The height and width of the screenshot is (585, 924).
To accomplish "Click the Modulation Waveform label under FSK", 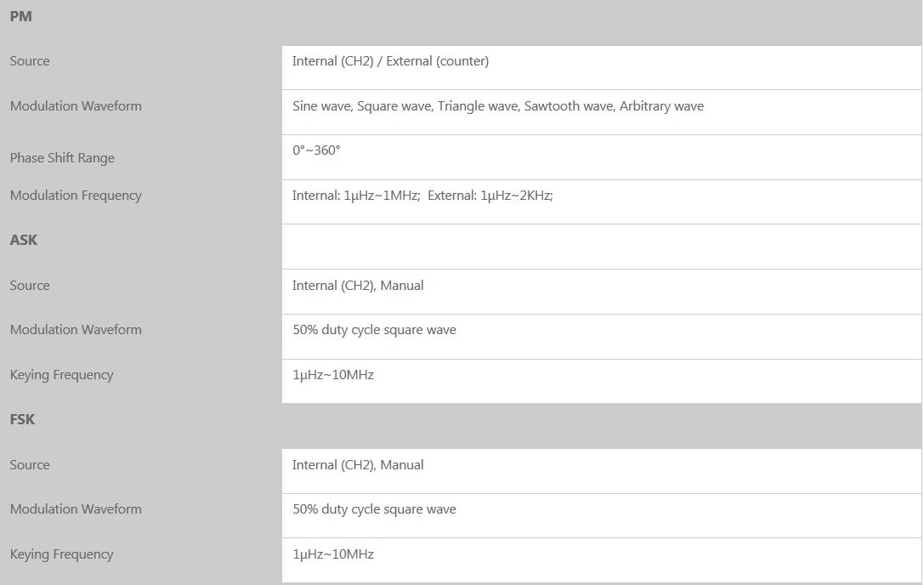I will [x=76, y=509].
